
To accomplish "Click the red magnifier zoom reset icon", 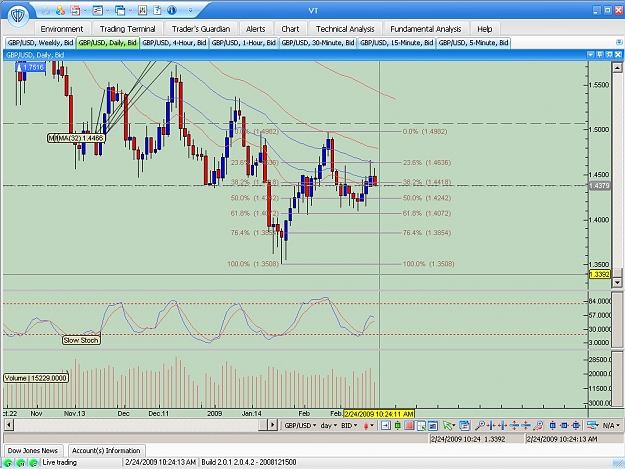I will point(538,426).
